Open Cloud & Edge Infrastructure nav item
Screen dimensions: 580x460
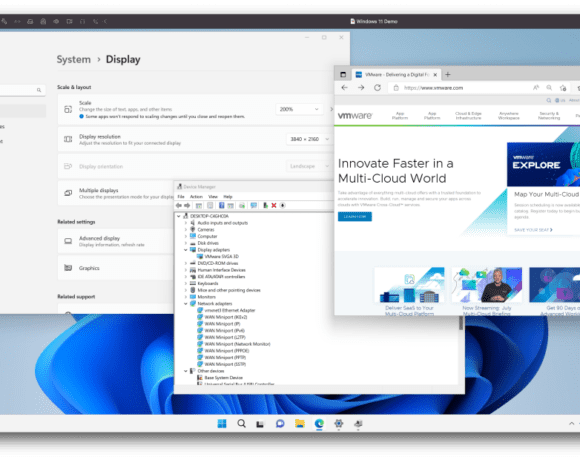click(468, 116)
